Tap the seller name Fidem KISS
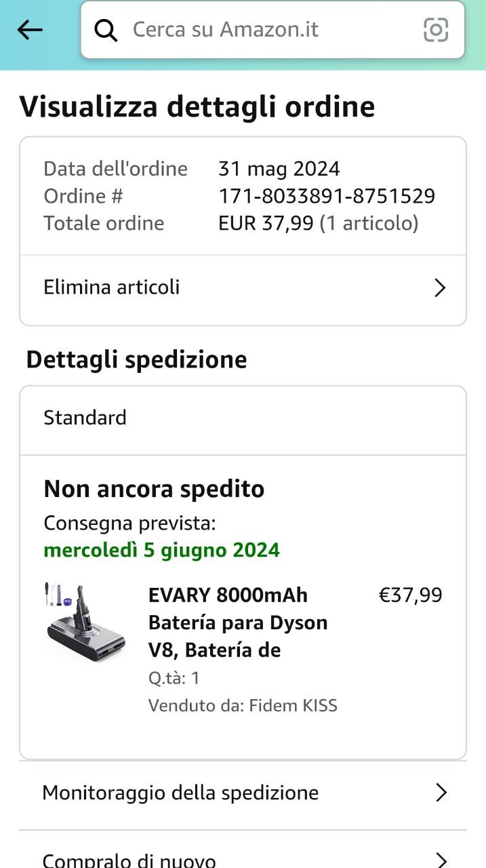Viewport: 486px width, 868px height. 293,706
